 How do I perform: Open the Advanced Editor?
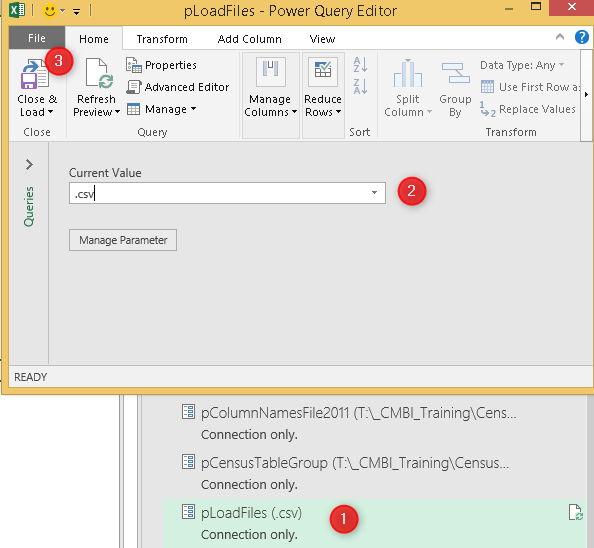click(178, 87)
